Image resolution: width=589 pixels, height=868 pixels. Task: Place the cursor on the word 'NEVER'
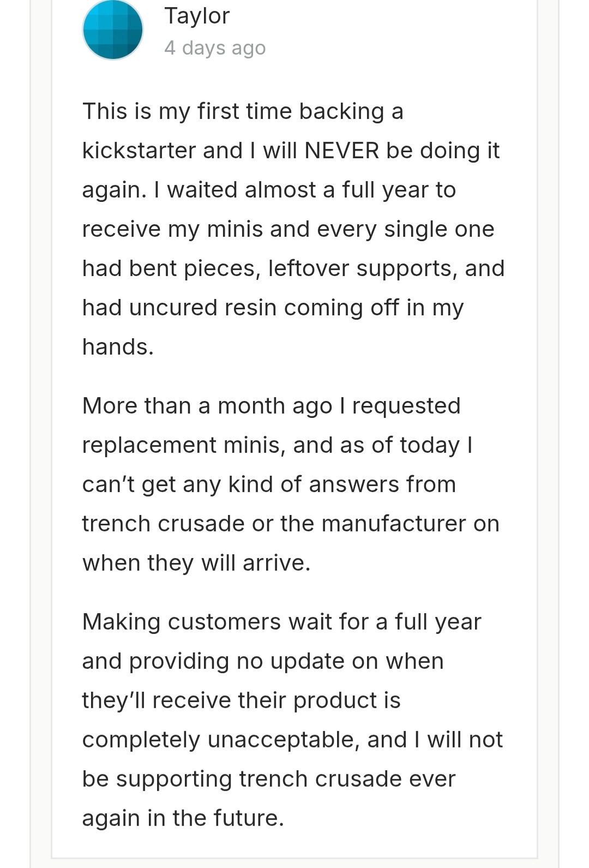tap(342, 151)
